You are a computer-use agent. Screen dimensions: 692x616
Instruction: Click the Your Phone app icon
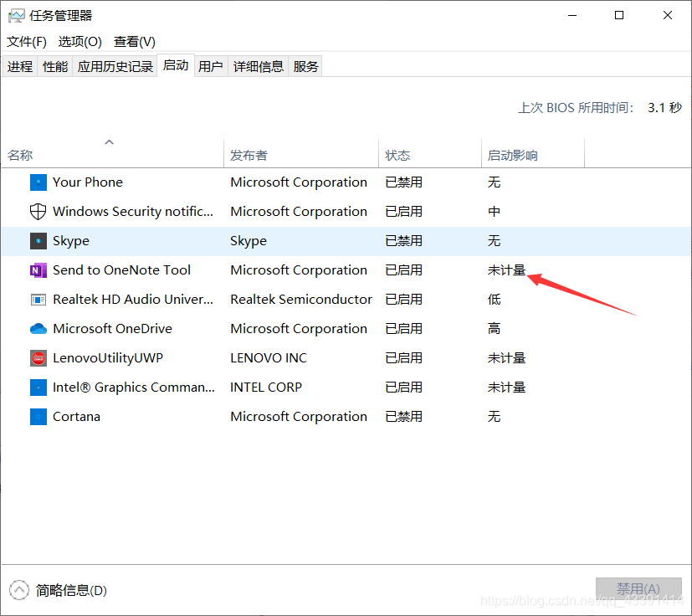38,182
